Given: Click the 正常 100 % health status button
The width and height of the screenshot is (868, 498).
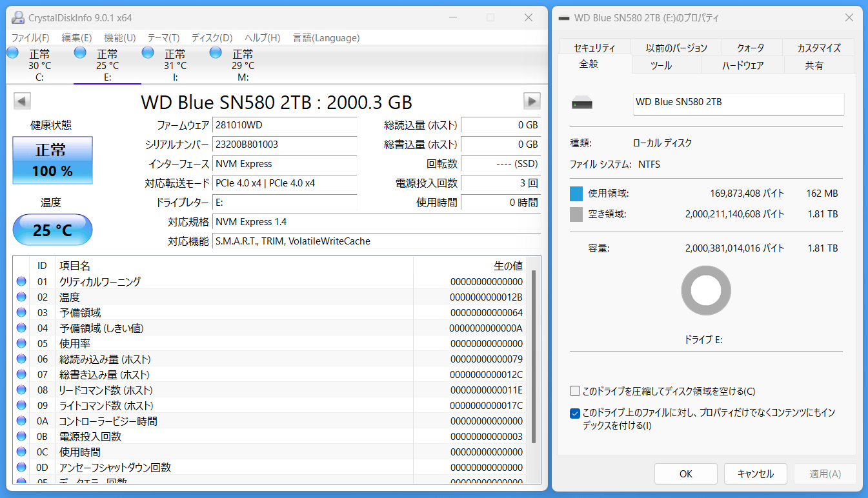Looking at the screenshot, I should click(x=53, y=160).
